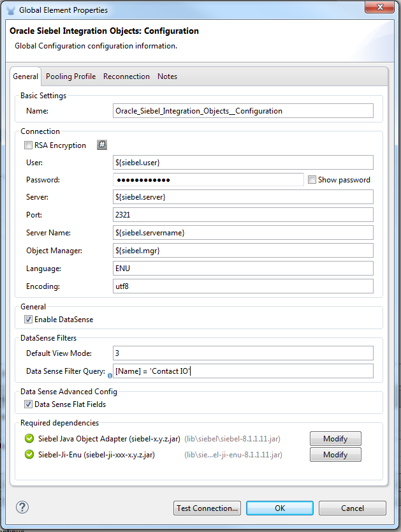Uncheck Enable DataSense
This screenshot has height=532, width=401.
[x=28, y=320]
